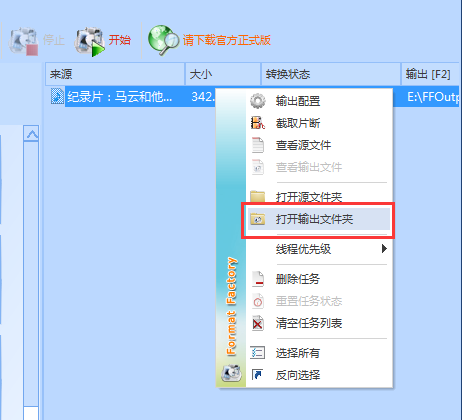
Task: Open the 请下载官方正式版 link
Action: tap(226, 40)
